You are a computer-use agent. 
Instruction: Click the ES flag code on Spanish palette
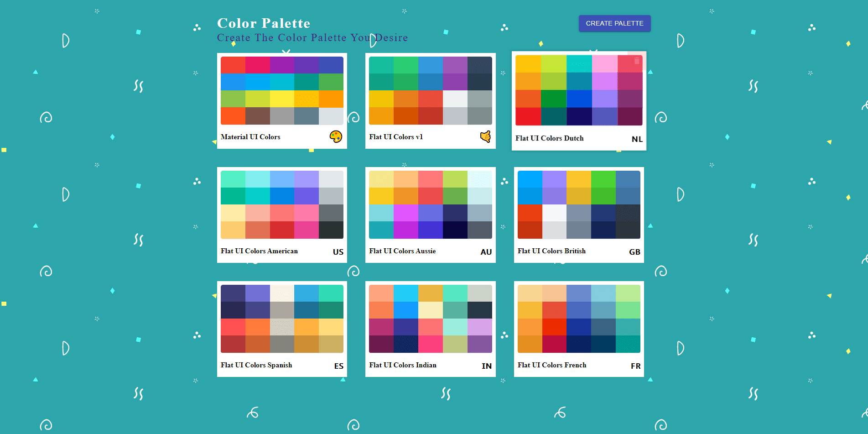click(338, 366)
